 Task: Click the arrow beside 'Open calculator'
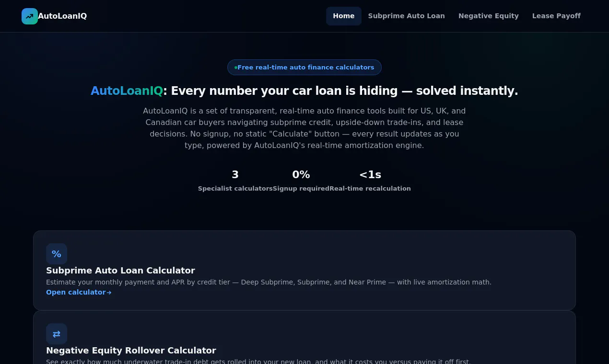[x=109, y=293]
